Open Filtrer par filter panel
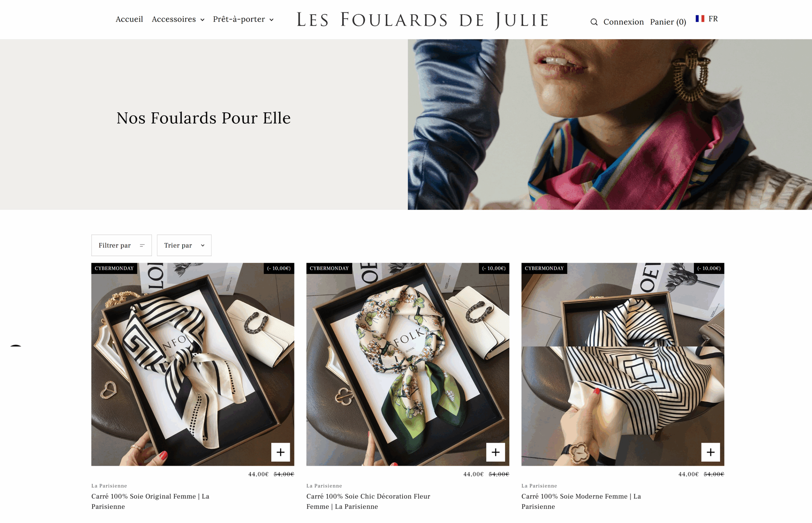Screen dimensions: 812x523 coord(121,245)
